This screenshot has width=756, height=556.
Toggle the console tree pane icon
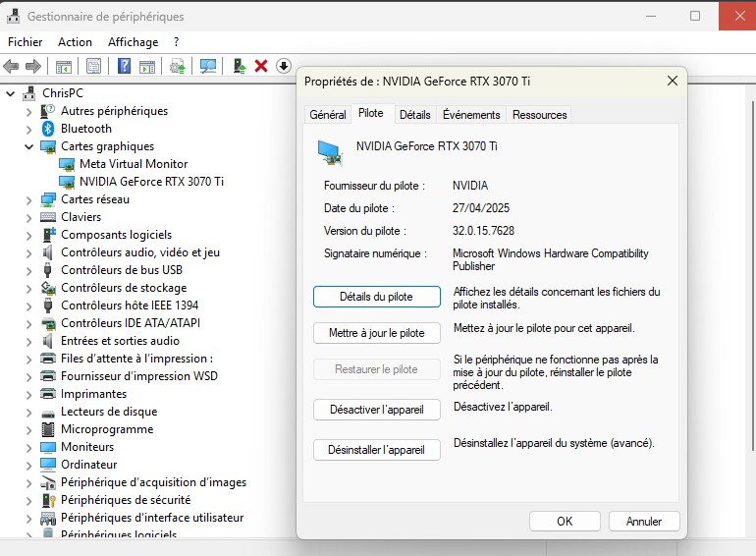click(64, 66)
